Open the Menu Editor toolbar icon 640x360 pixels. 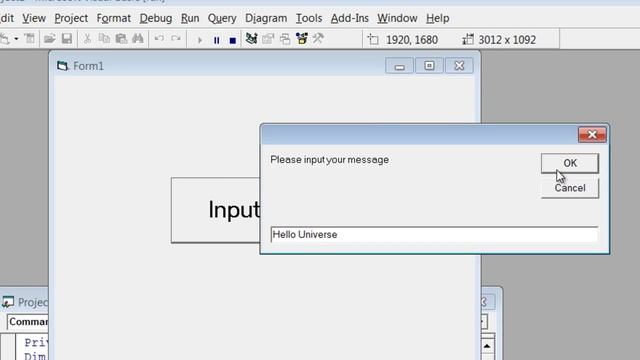coord(30,39)
